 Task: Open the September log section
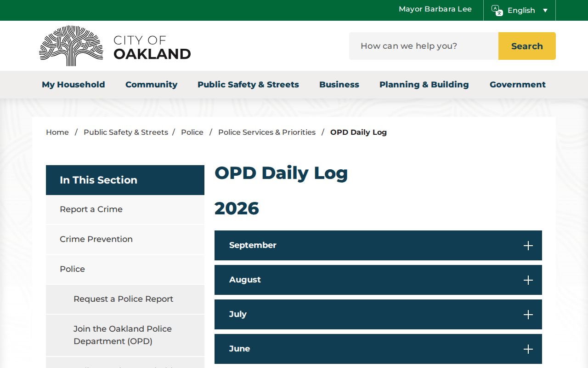[378, 245]
